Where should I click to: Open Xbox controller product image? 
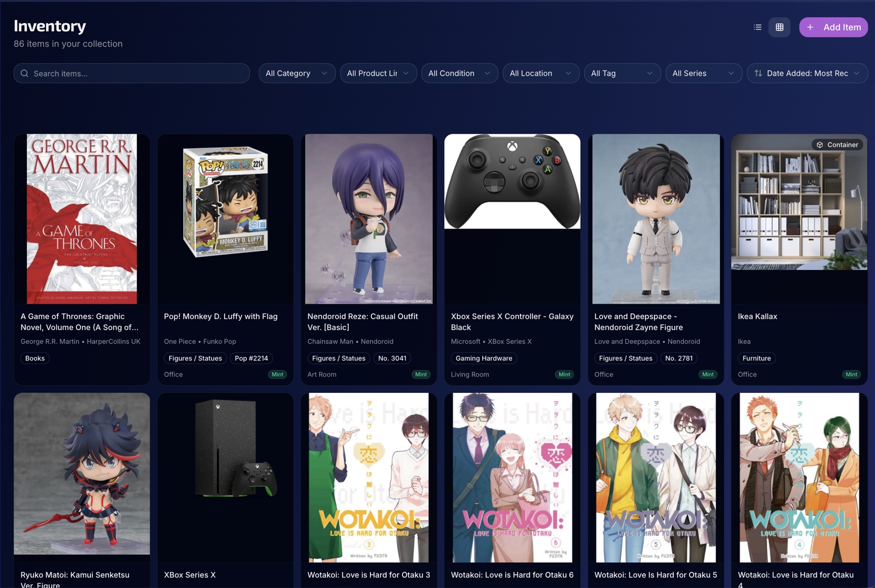pyautogui.click(x=512, y=181)
